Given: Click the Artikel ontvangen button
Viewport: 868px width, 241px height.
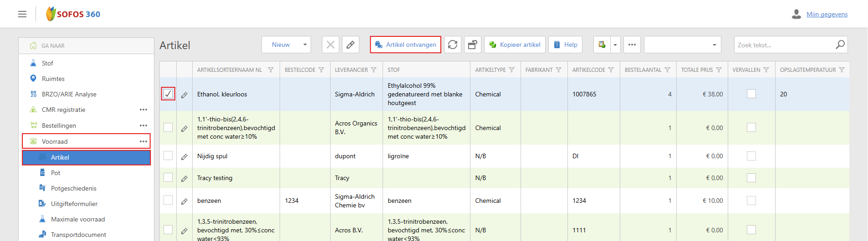Looking at the screenshot, I should (x=405, y=45).
